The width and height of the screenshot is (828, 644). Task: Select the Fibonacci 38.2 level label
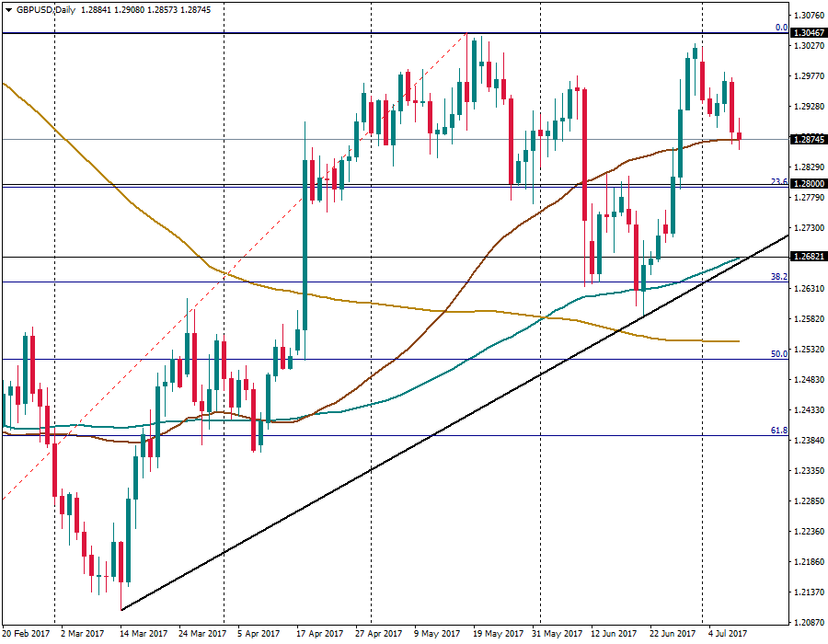pyautogui.click(x=778, y=276)
